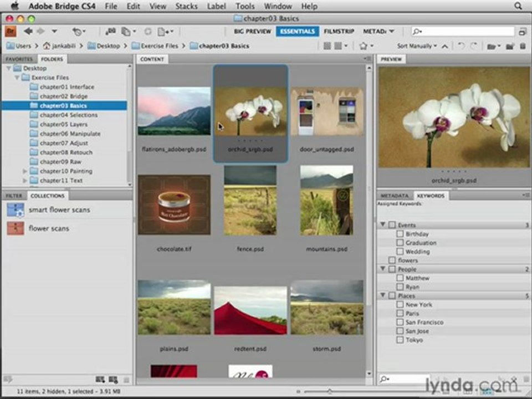532x399 pixels.
Task: Go forward with the right arrow icon
Action: pyautogui.click(x=40, y=31)
